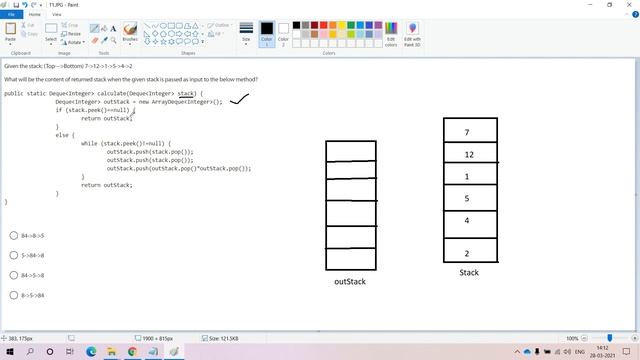Open the Edit colors dialog
640x360 pixels.
click(391, 34)
